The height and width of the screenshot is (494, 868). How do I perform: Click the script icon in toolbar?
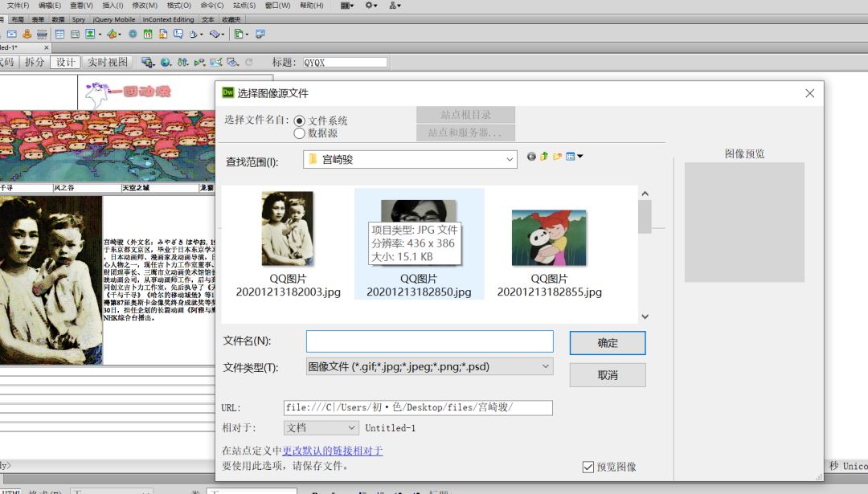[215, 34]
